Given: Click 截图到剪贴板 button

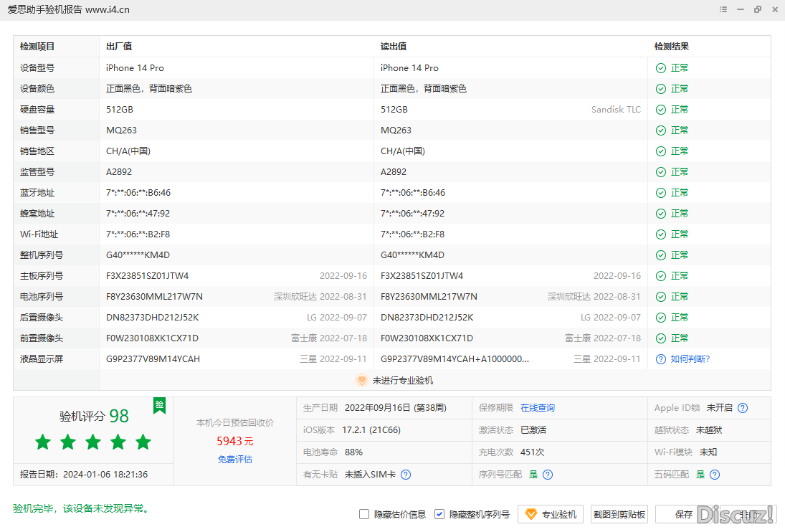Looking at the screenshot, I should (619, 514).
